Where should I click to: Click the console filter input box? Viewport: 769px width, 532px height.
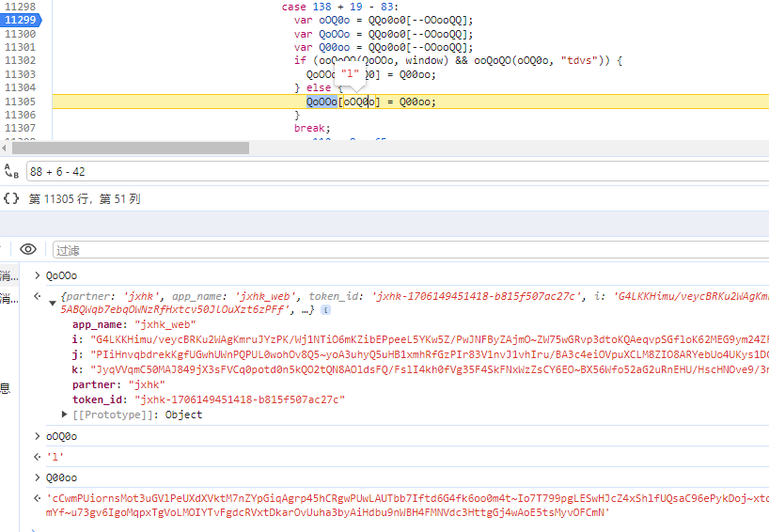point(376,250)
